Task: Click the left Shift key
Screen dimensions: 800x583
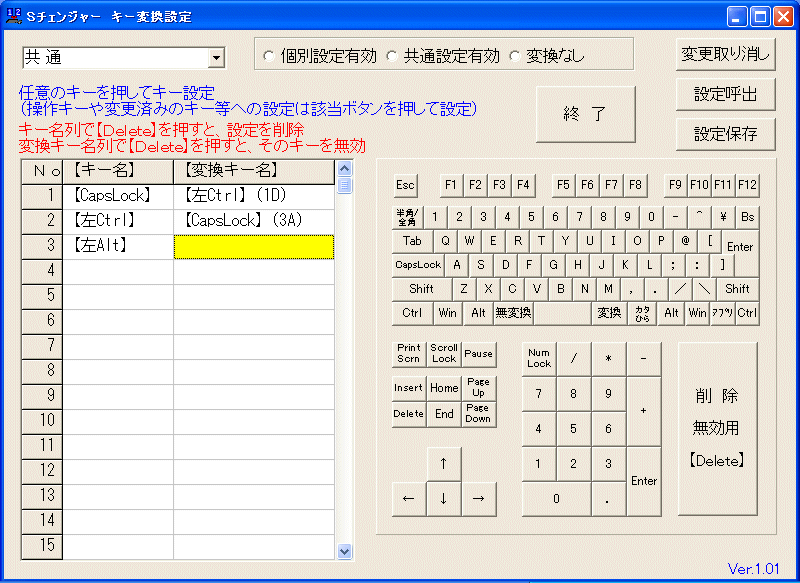Action: pos(421,289)
